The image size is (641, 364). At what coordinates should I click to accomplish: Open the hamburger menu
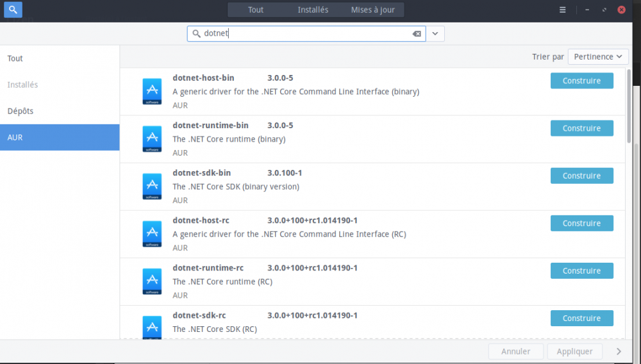[563, 10]
